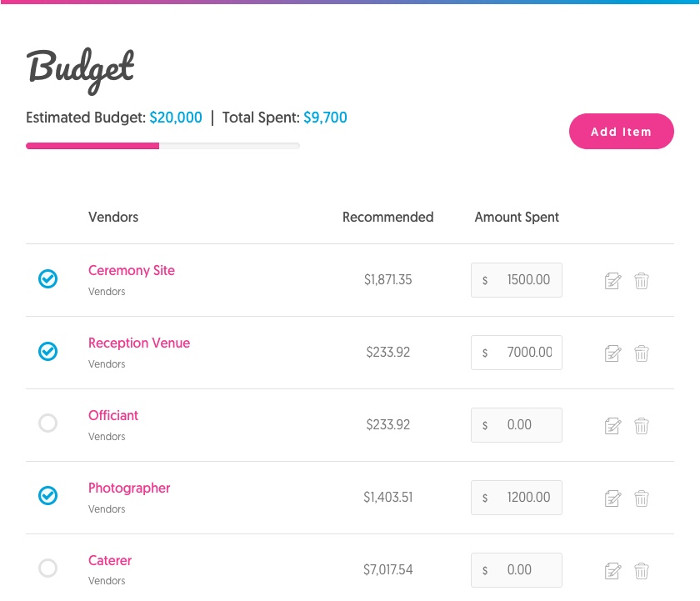Click edit icon for Ceremony Site
This screenshot has height=601, width=700.
(613, 281)
